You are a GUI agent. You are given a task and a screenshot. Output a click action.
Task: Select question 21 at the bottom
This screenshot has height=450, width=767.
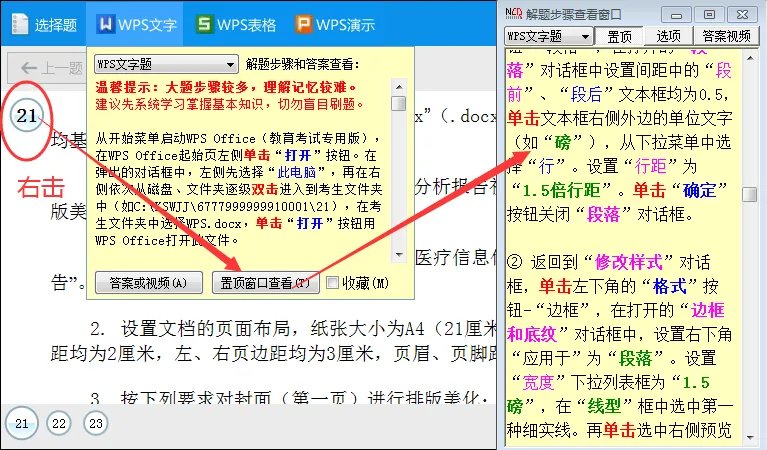pos(22,423)
